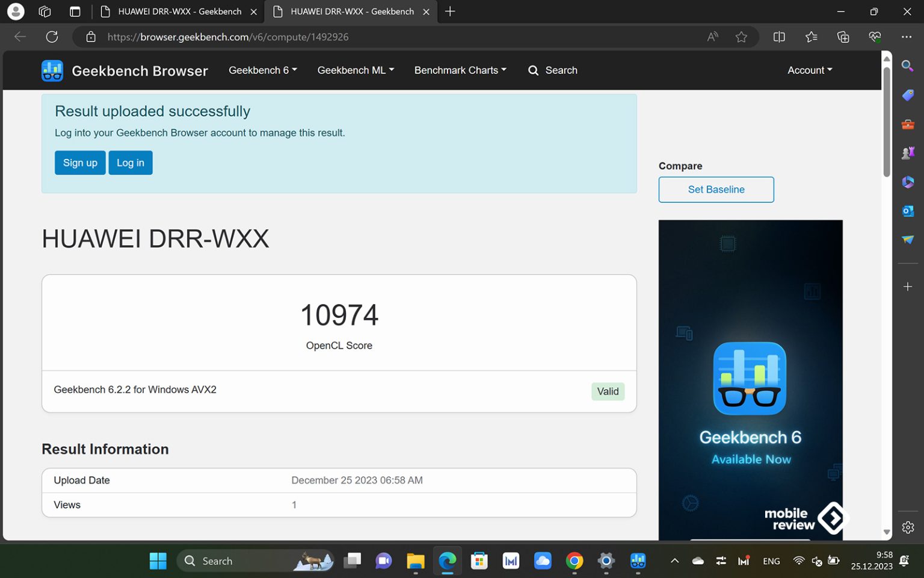Expand the Benchmark Charts dropdown
The image size is (924, 578).
(x=460, y=70)
